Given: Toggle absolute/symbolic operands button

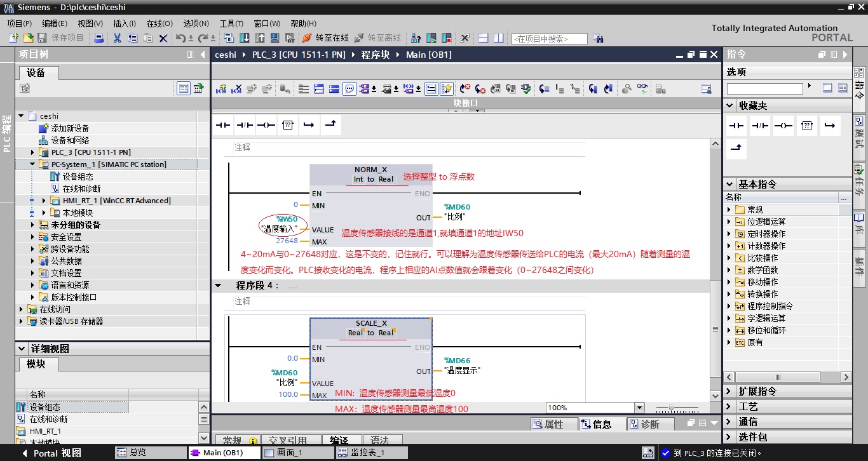Looking at the screenshot, I should tap(365, 89).
